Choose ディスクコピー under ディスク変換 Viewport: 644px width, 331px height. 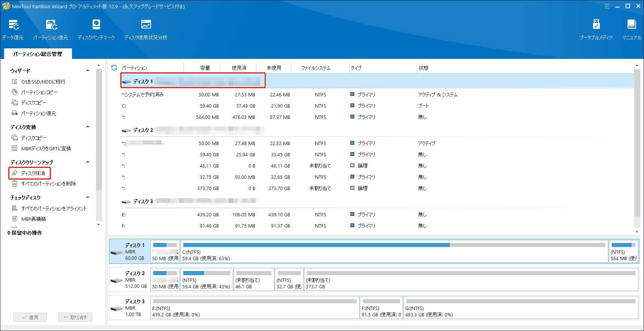tap(29, 138)
